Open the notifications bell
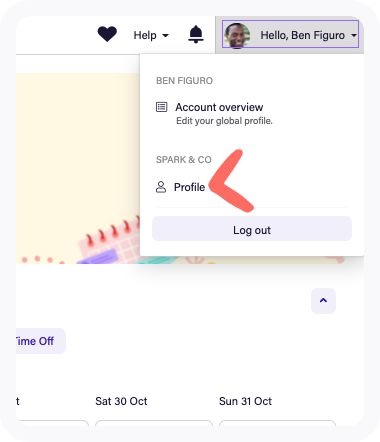The height and width of the screenshot is (442, 380). pyautogui.click(x=196, y=34)
